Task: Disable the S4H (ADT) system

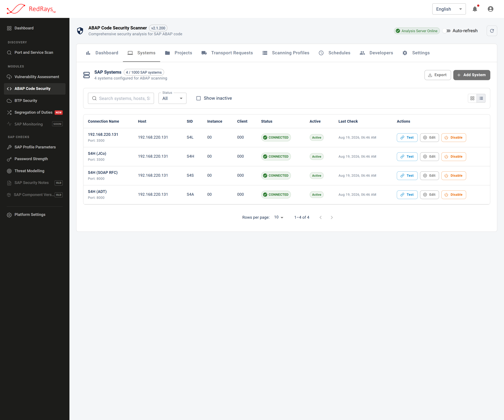Action: click(454, 195)
